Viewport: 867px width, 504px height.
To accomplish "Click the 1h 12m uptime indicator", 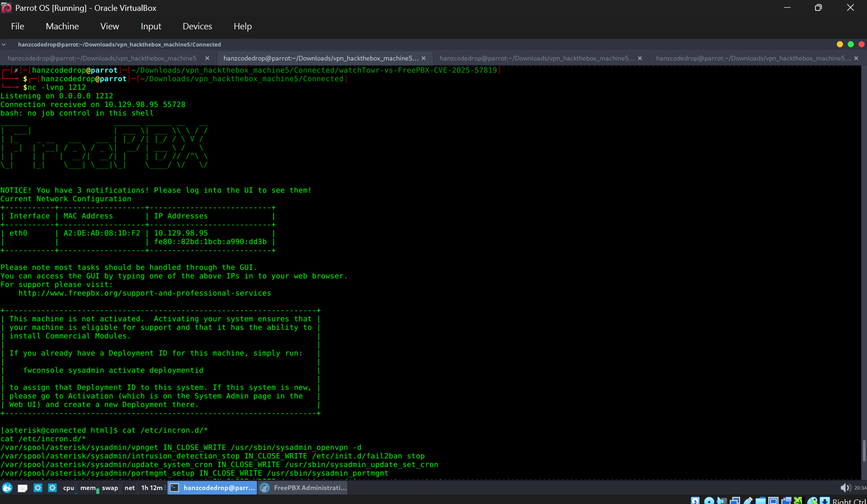I will [152, 488].
